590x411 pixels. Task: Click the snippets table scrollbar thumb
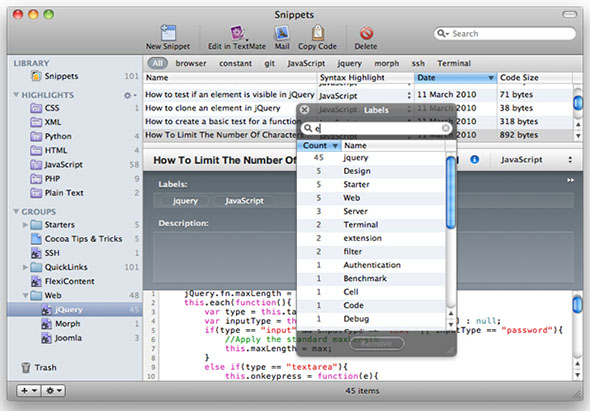point(578,103)
